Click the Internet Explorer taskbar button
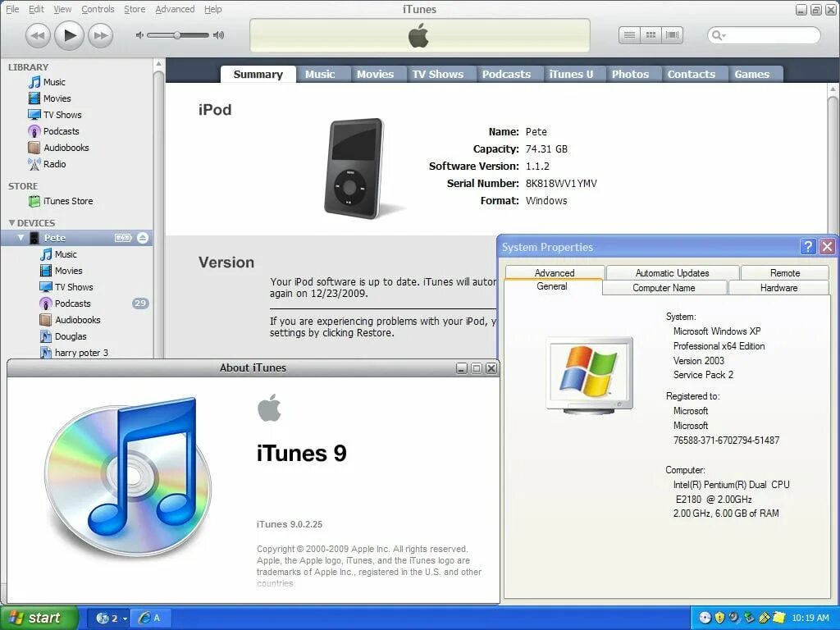The image size is (840, 630). [x=149, y=619]
